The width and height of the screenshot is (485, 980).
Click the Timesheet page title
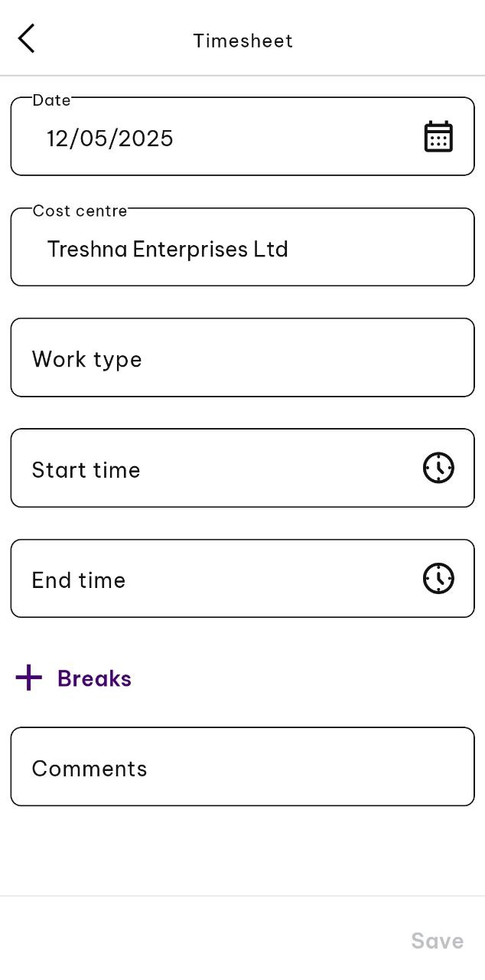coord(242,41)
